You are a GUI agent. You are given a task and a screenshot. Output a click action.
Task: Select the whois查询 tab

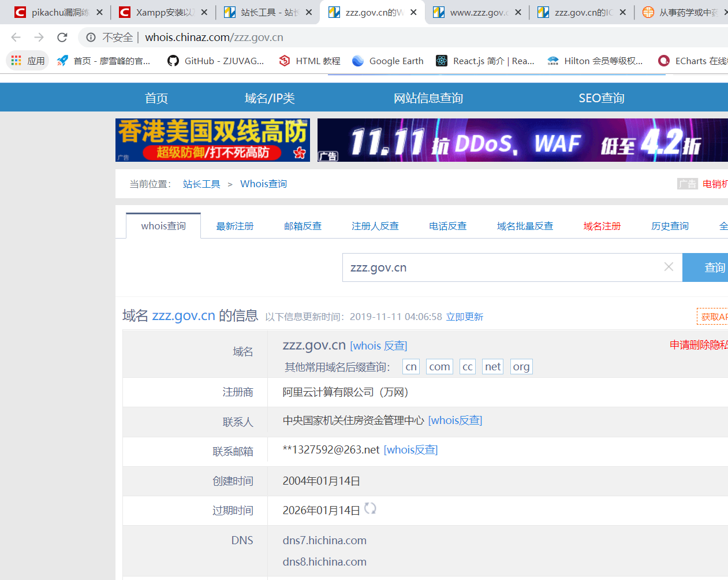[x=163, y=226]
